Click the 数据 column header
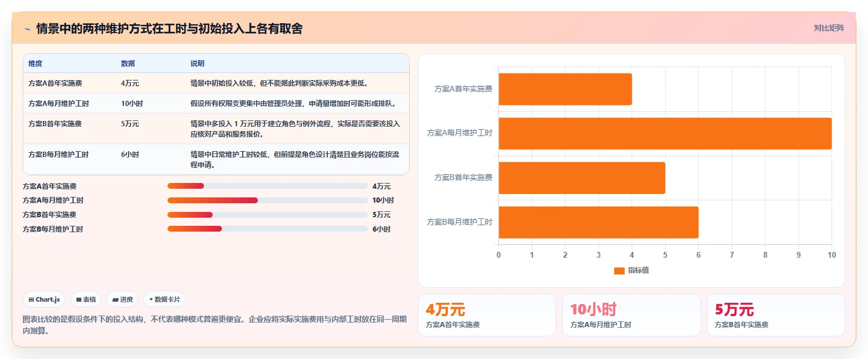The image size is (868, 359). point(128,63)
